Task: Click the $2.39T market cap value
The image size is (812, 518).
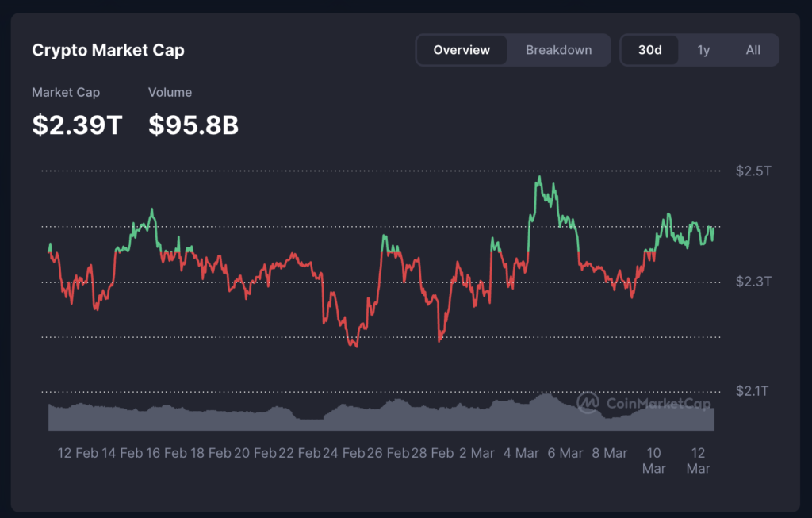Action: 77,125
